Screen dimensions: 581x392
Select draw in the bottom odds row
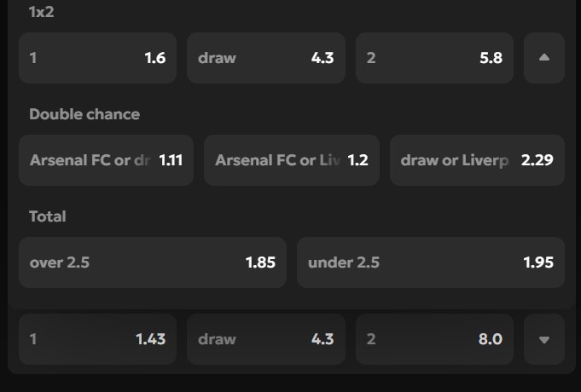[265, 339]
